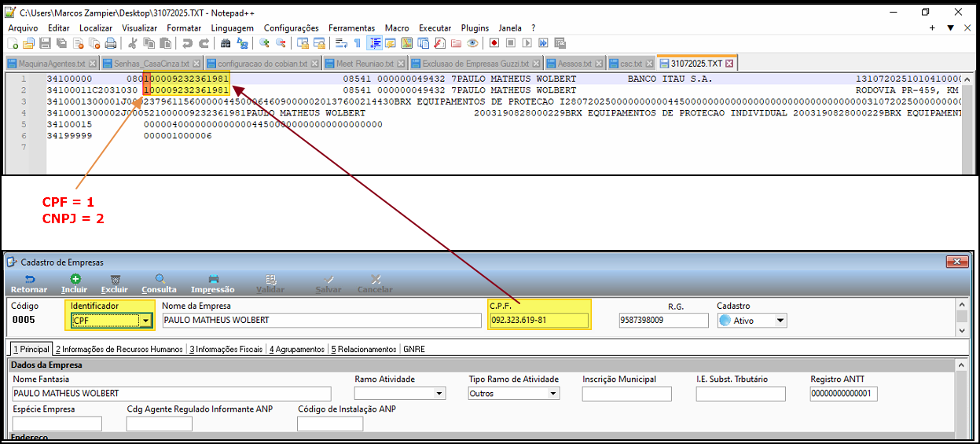Open the Ramo Atividade dropdown
980x444 pixels.
(439, 393)
